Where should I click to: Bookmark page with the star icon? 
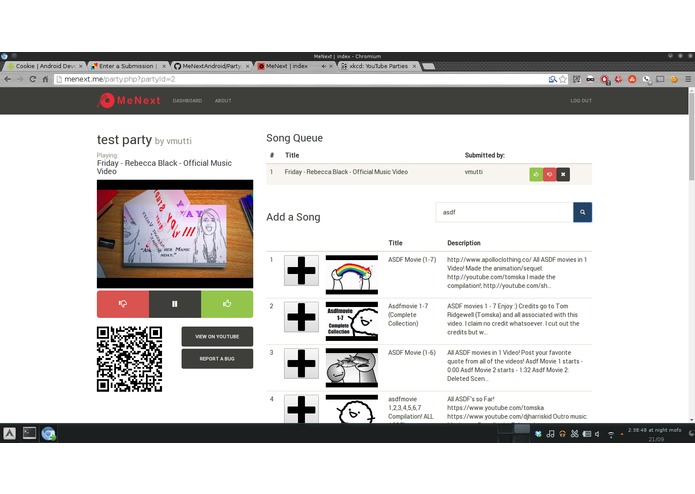click(x=563, y=79)
